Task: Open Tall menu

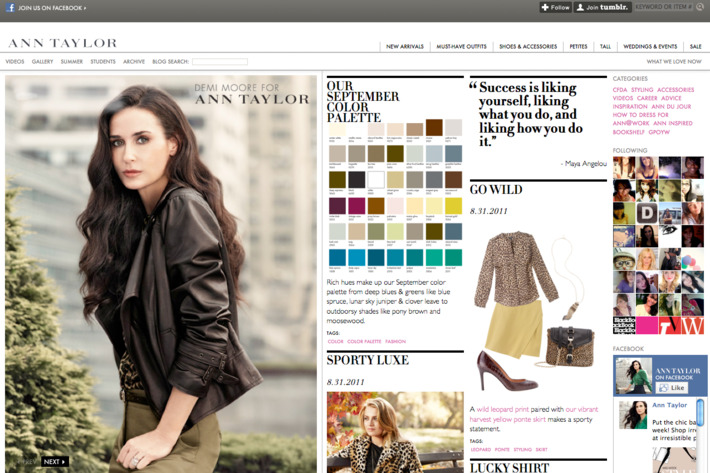Action: tap(605, 46)
